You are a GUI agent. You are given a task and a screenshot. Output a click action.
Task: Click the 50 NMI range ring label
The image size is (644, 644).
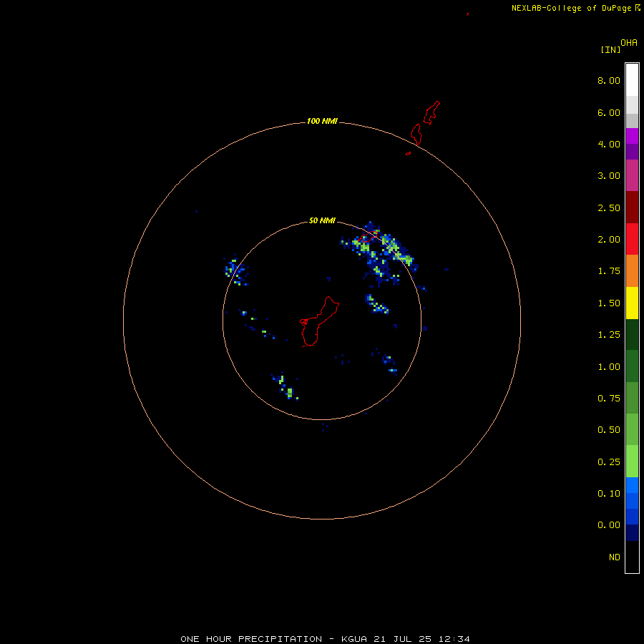point(322,221)
